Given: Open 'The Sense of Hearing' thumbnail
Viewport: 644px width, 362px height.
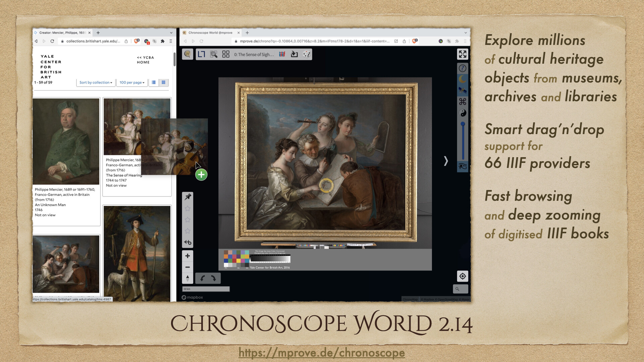Looking at the screenshot, I should pyautogui.click(x=137, y=126).
